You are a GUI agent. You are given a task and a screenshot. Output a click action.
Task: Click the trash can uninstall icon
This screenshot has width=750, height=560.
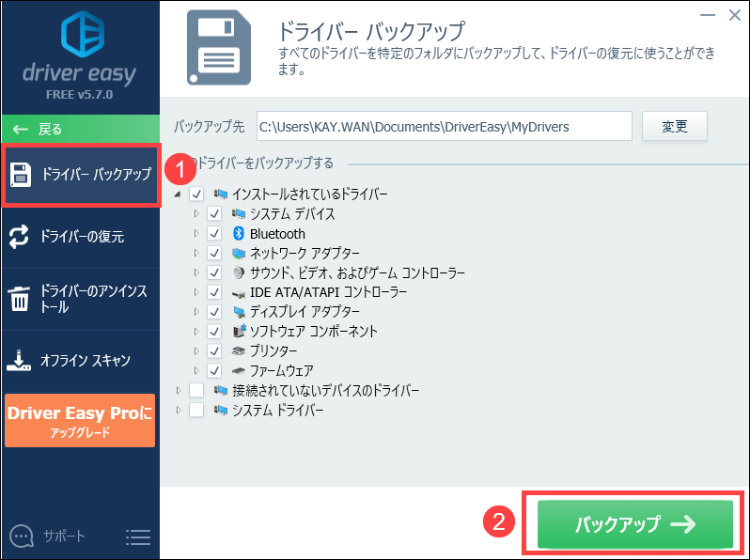pos(20,299)
